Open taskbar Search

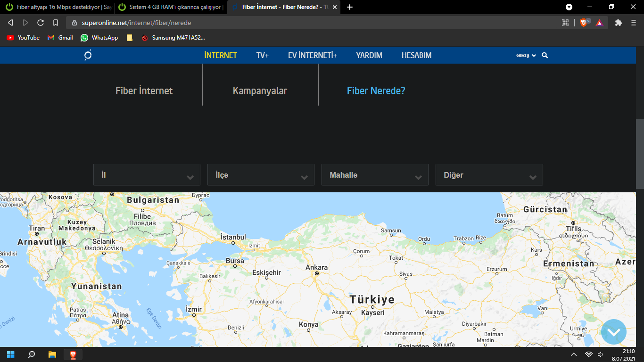point(32,354)
